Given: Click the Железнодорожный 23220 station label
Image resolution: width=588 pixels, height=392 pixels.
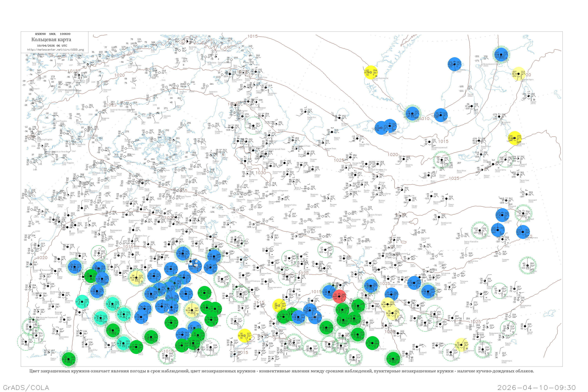Looking at the screenshot, I should tap(439, 148).
